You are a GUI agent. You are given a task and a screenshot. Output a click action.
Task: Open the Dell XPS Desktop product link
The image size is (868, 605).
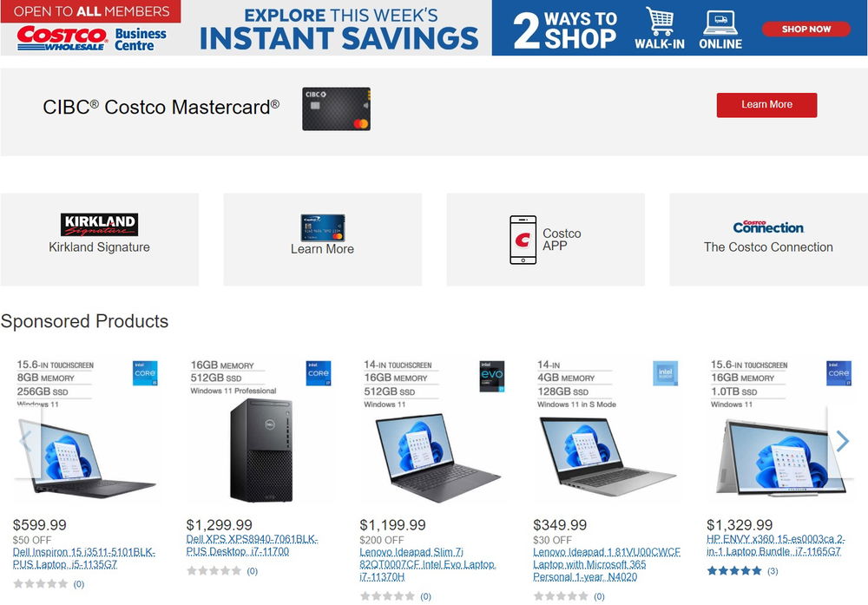[x=252, y=545]
